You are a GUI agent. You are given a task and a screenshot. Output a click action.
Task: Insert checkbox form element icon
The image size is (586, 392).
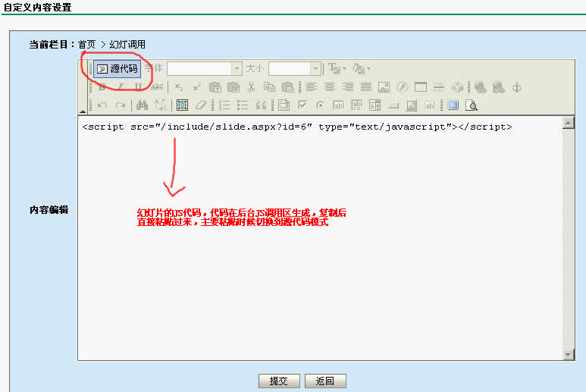pyautogui.click(x=302, y=105)
